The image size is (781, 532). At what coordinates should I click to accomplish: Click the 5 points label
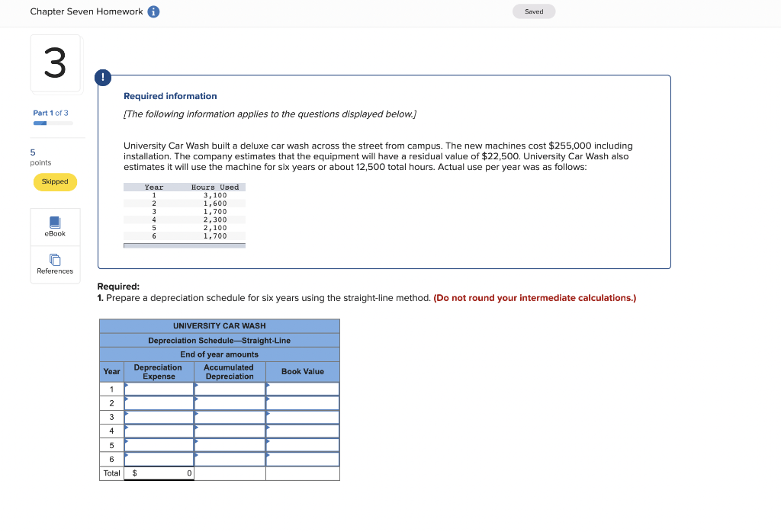[40, 157]
